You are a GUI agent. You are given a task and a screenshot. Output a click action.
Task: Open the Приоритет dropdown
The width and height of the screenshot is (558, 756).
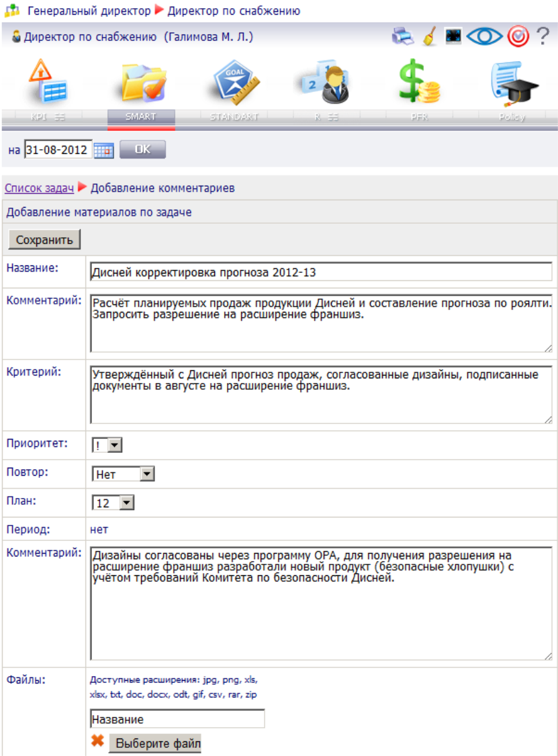[x=107, y=445]
